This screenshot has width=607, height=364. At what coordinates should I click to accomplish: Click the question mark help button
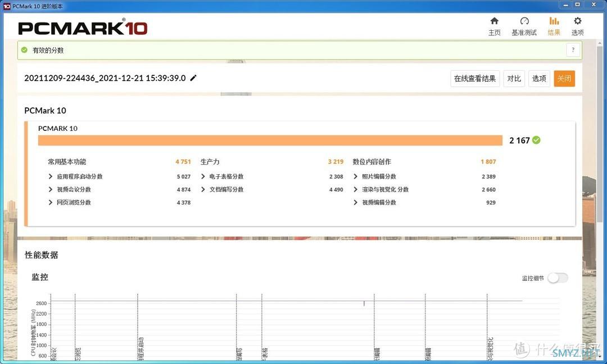573,50
